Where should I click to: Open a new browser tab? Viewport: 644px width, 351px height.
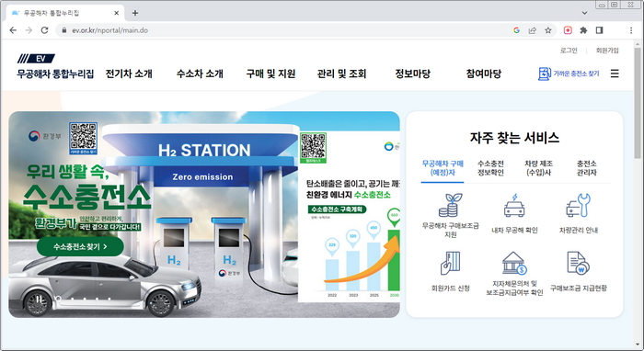[134, 13]
